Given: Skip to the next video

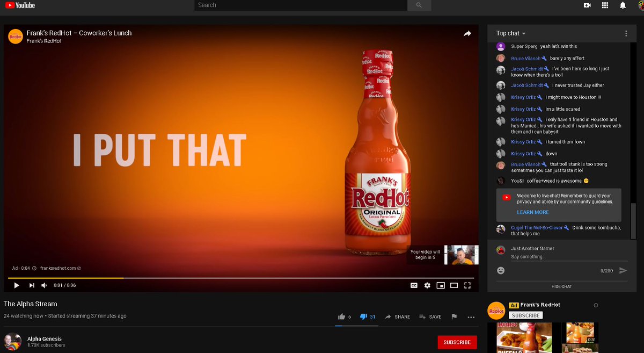Looking at the screenshot, I should [x=32, y=285].
